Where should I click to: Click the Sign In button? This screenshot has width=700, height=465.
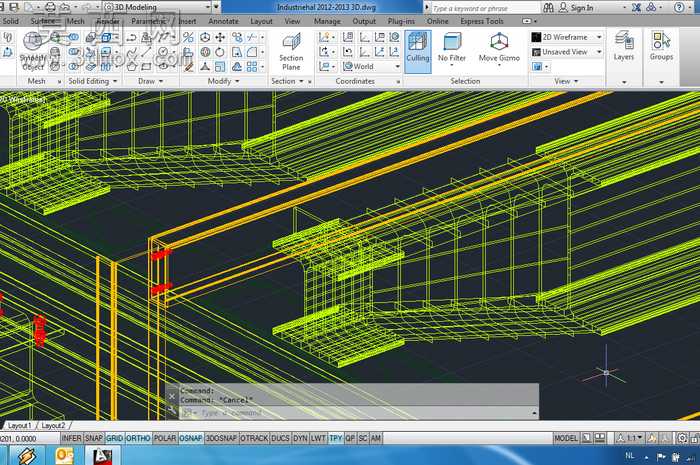pos(577,8)
